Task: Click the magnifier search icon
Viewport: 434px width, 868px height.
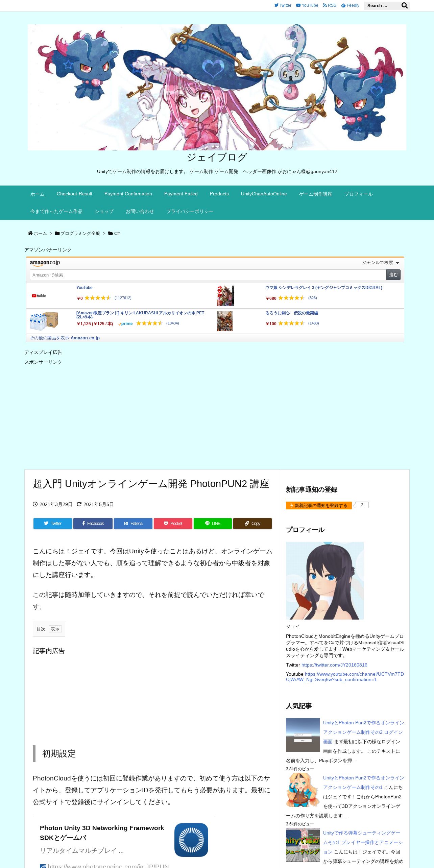Action: coord(404,5)
